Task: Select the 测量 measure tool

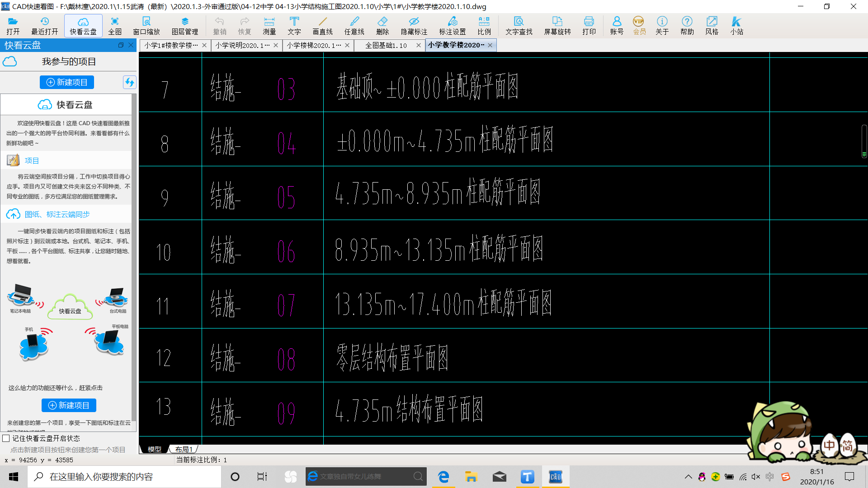Action: click(x=269, y=26)
